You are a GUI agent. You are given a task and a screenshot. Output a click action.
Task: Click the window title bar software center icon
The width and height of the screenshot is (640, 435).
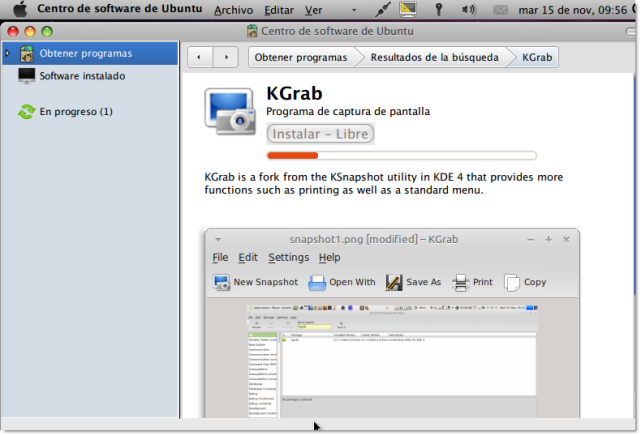252,31
